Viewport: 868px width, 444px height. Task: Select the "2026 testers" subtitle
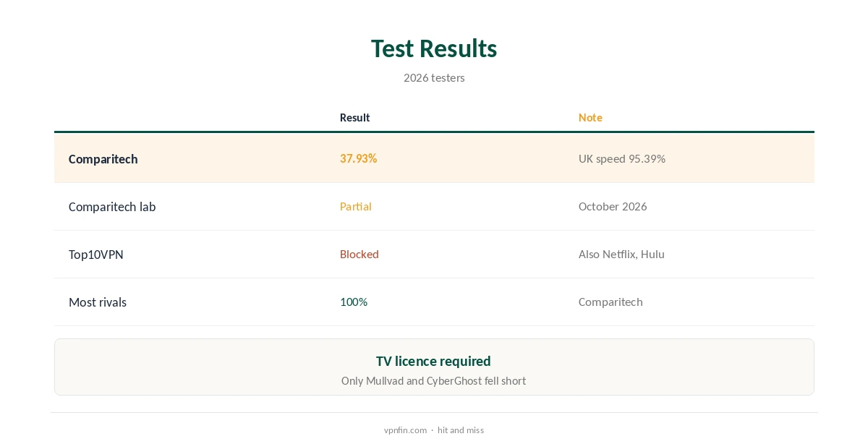(x=434, y=77)
